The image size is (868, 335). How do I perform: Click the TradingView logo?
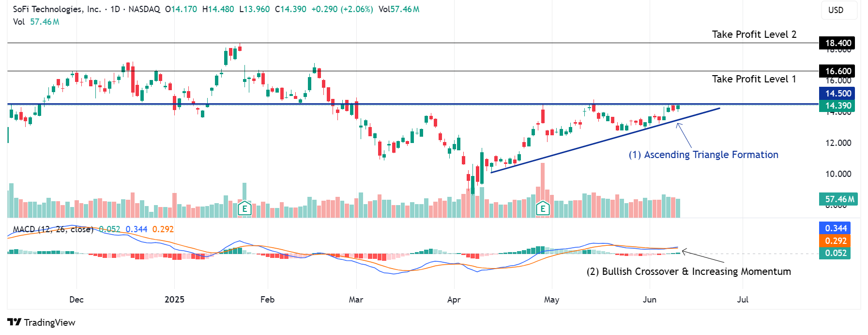(42, 322)
